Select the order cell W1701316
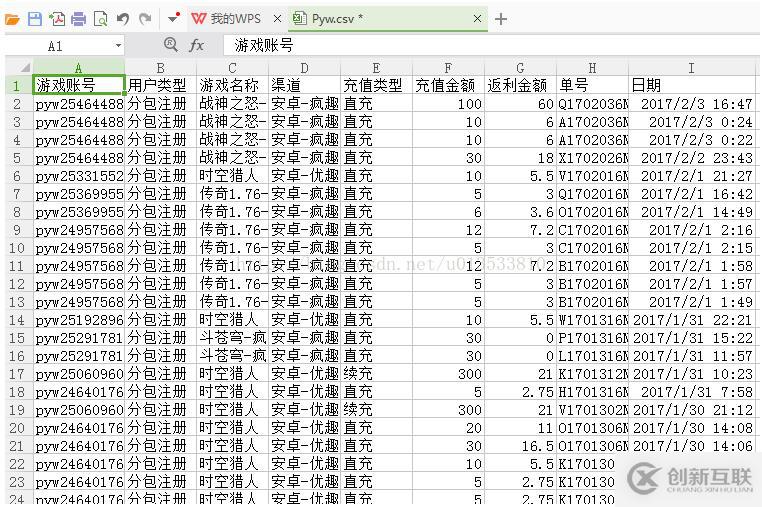 [592, 320]
